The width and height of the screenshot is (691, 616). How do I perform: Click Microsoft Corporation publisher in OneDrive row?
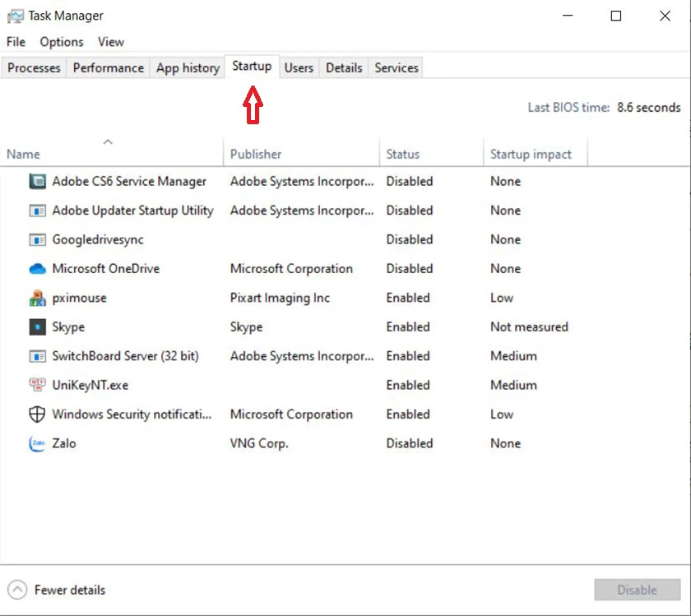[291, 269]
